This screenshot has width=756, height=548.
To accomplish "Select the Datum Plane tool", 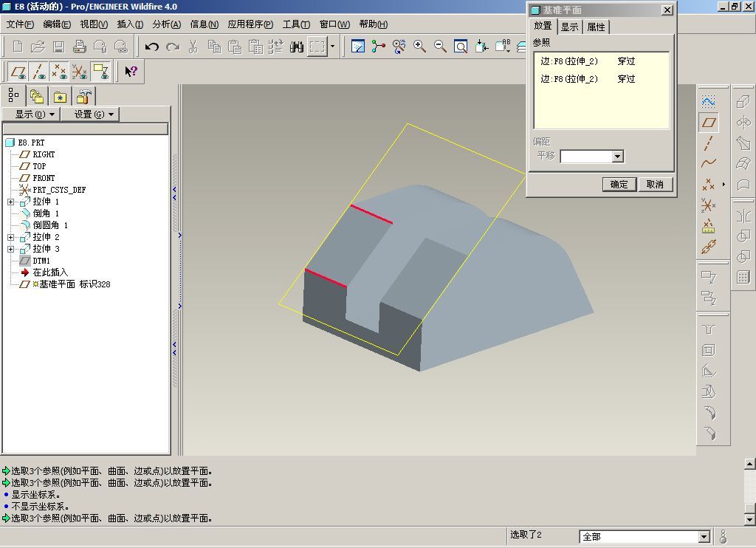I will pyautogui.click(x=709, y=123).
